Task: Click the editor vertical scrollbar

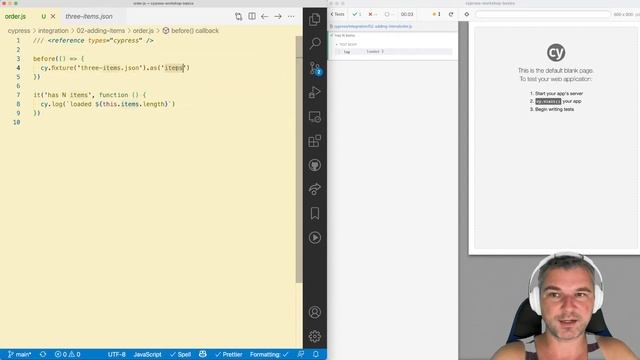Action: click(x=299, y=159)
